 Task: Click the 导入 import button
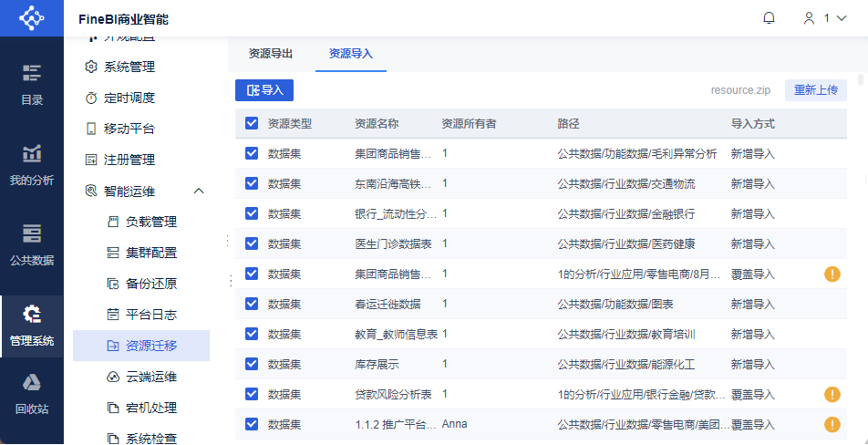[264, 90]
